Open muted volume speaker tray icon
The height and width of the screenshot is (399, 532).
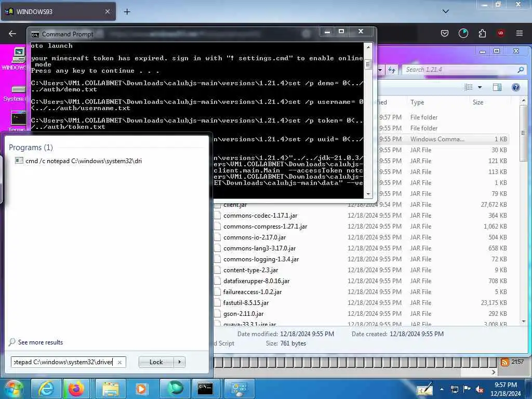(480, 390)
